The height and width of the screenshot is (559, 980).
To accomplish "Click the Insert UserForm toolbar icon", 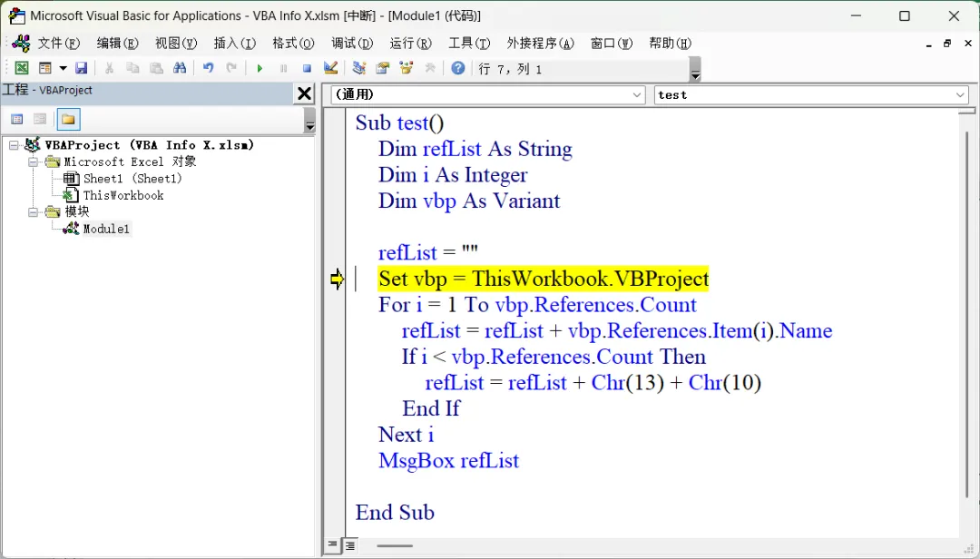I will [45, 68].
